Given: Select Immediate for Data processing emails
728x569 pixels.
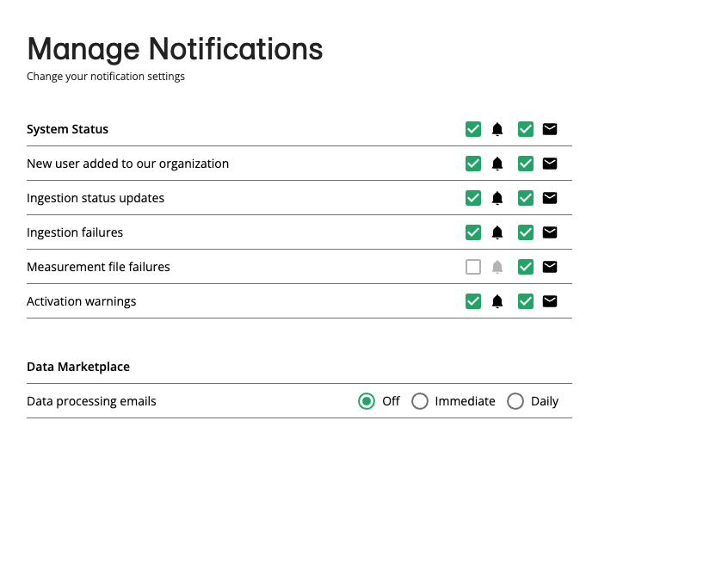Looking at the screenshot, I should (420, 400).
